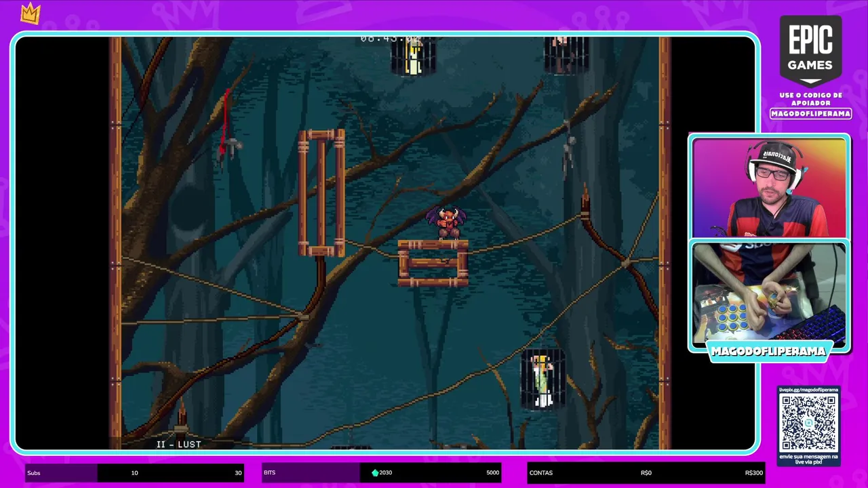Screen dimensions: 868x488
Task: Click the bits current value 2030
Action: [386, 473]
